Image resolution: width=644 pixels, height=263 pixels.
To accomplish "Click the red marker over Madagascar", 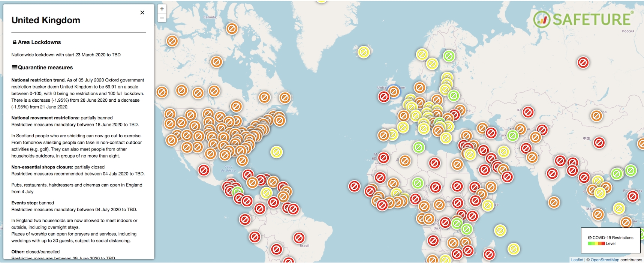I will point(489,254).
